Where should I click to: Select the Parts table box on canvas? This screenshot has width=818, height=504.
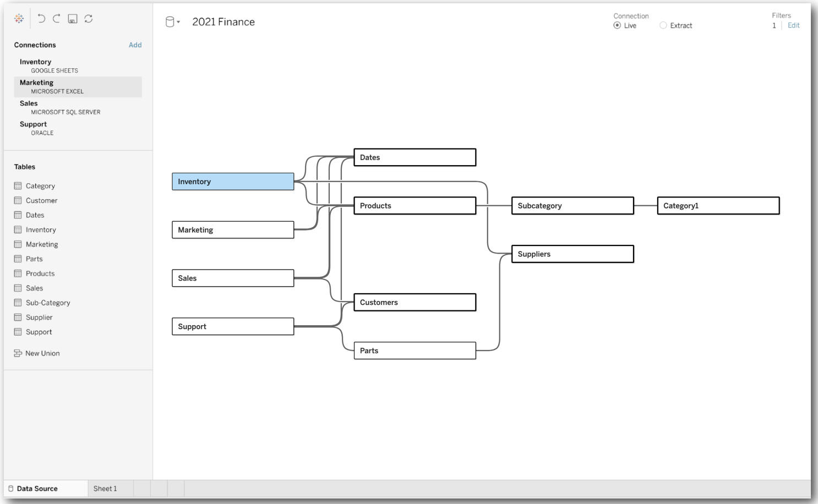click(x=415, y=350)
